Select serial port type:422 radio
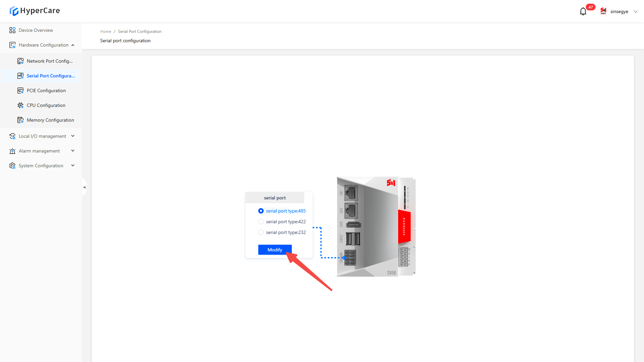 pyautogui.click(x=261, y=222)
